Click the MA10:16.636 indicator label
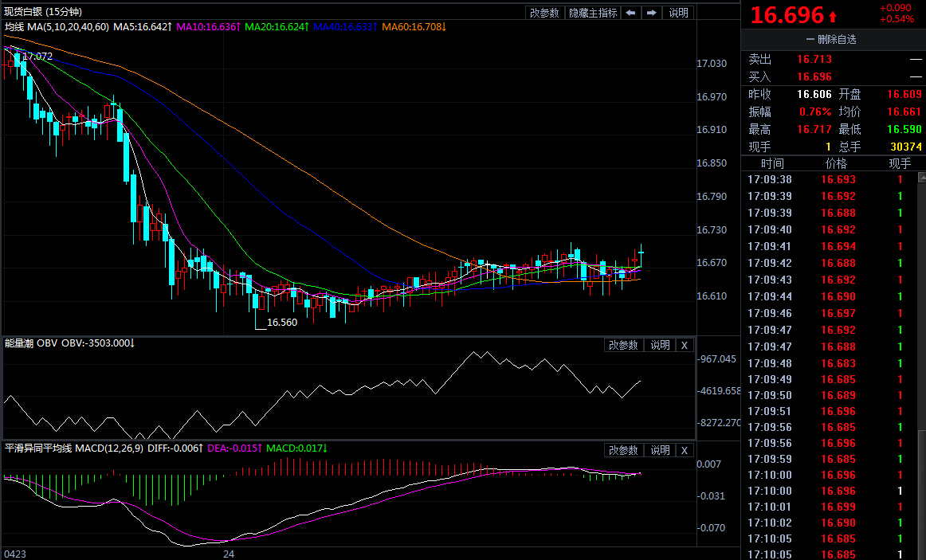 click(x=209, y=26)
